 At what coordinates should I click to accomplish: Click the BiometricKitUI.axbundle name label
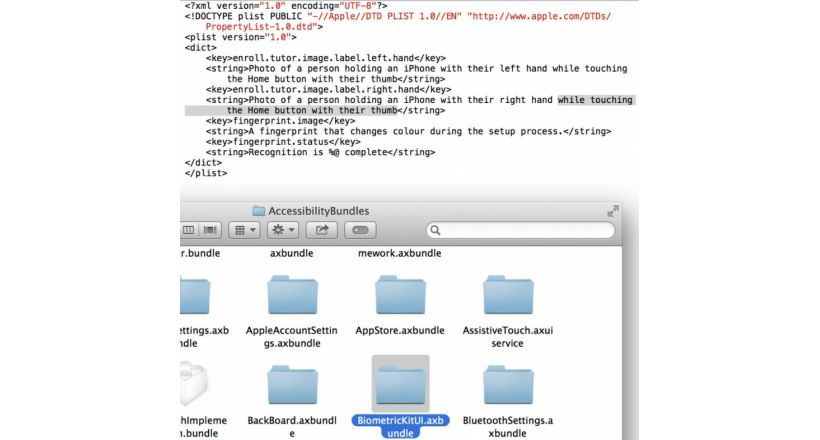[x=401, y=427]
